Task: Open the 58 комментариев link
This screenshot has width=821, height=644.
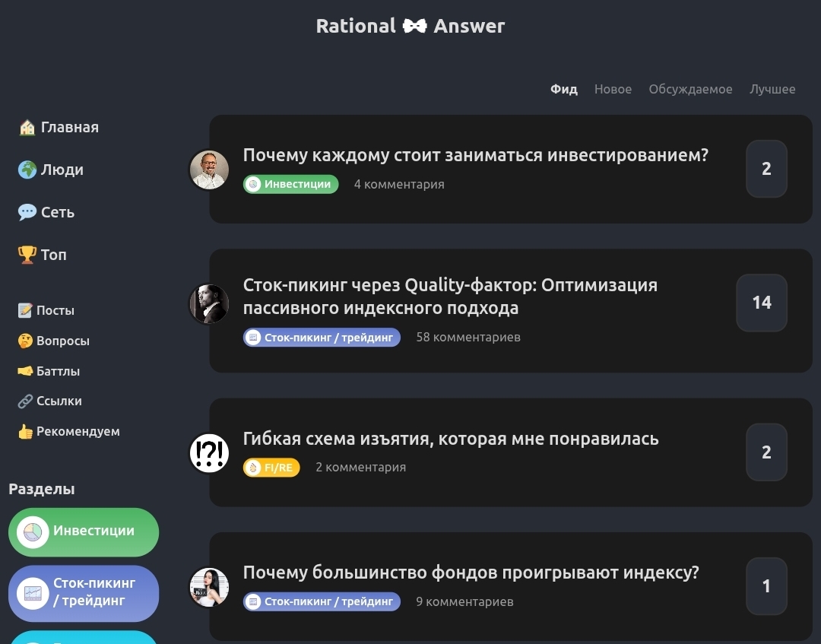Action: [x=468, y=337]
